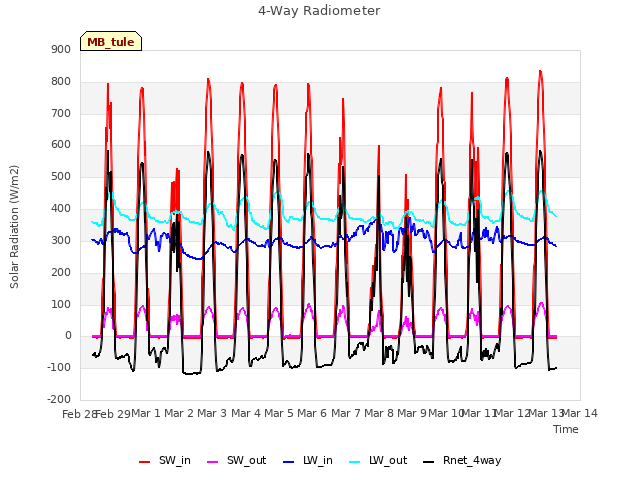Click the Mar 12 x-axis label
Image resolution: width=640 pixels, height=480 pixels.
click(512, 413)
